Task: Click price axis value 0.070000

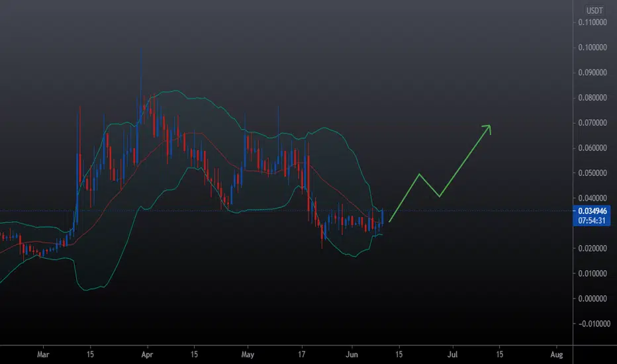Action: pos(593,123)
